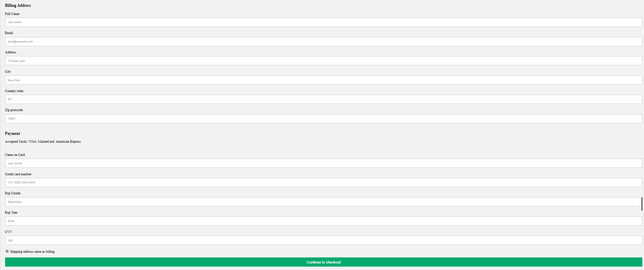
Task: Click the Full Name input field
Action: [x=323, y=22]
